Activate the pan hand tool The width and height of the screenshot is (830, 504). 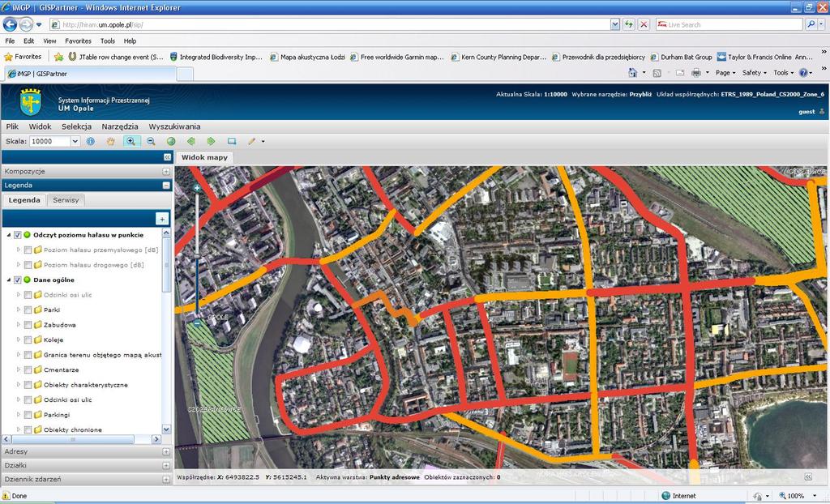tap(110, 141)
